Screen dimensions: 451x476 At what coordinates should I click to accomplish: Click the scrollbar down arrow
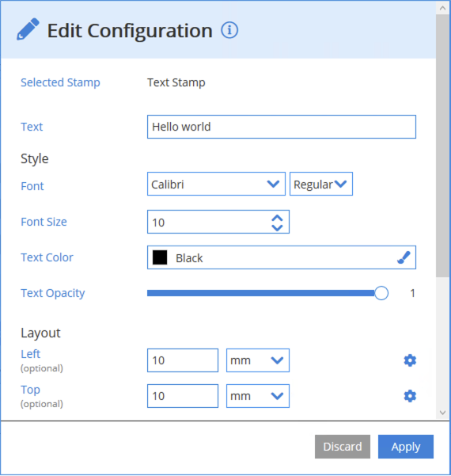[x=442, y=413]
